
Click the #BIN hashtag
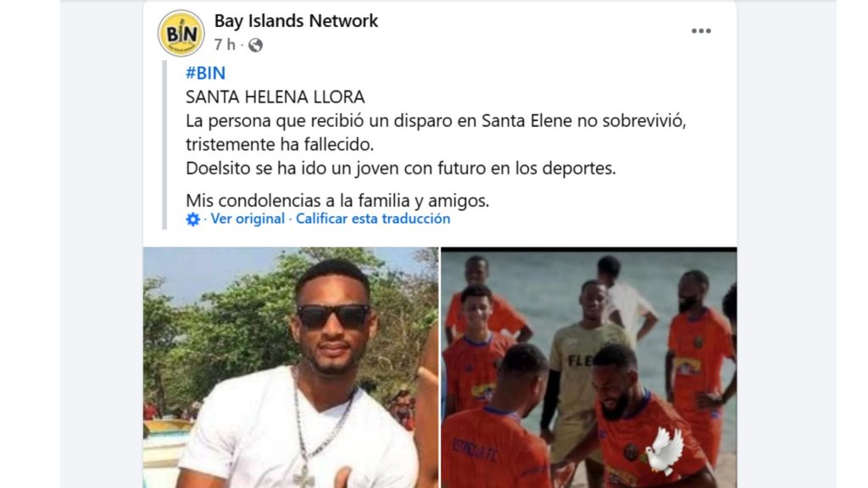pyautogui.click(x=205, y=73)
